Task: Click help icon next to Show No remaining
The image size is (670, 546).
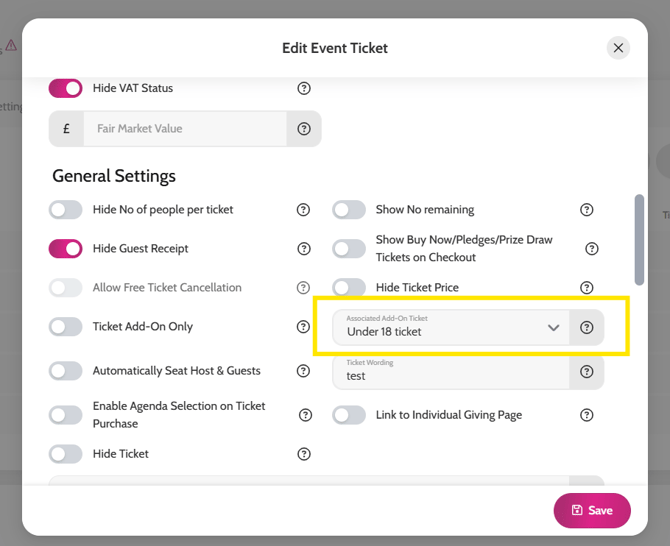Action: [587, 210]
